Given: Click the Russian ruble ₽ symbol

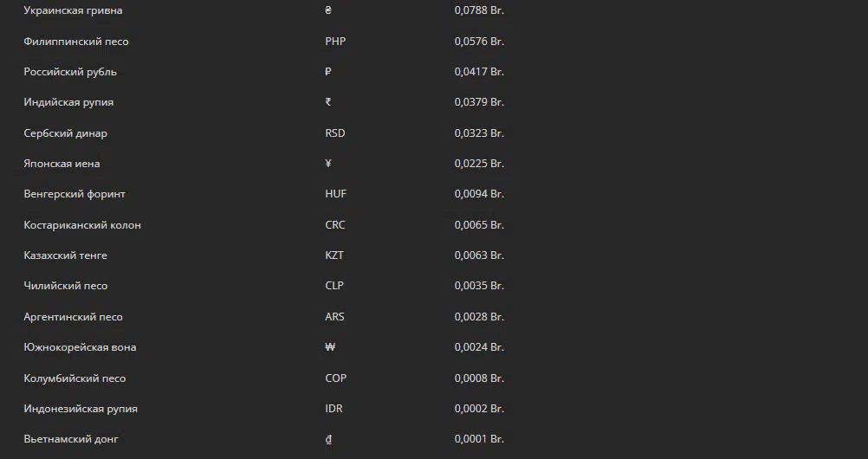Looking at the screenshot, I should (328, 71).
